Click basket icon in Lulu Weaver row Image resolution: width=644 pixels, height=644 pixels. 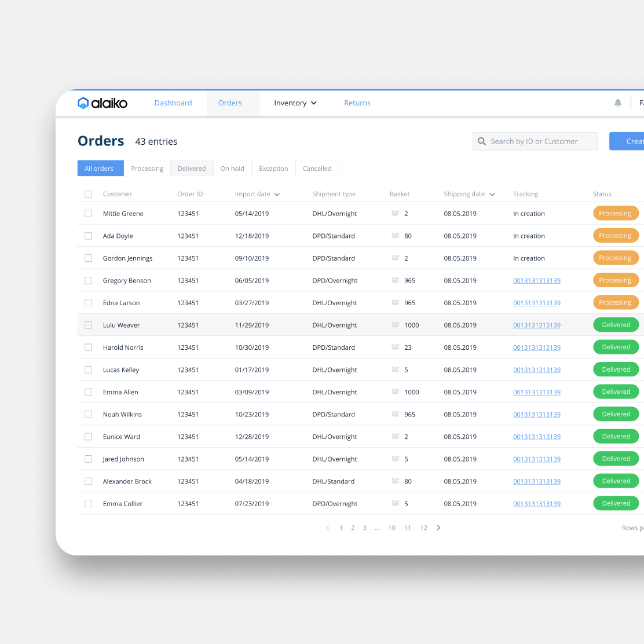[x=396, y=325]
